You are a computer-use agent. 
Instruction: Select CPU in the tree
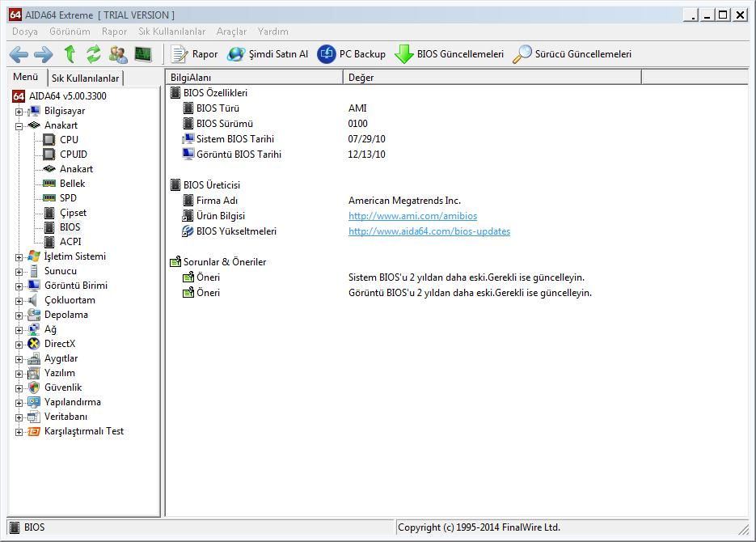tap(69, 140)
